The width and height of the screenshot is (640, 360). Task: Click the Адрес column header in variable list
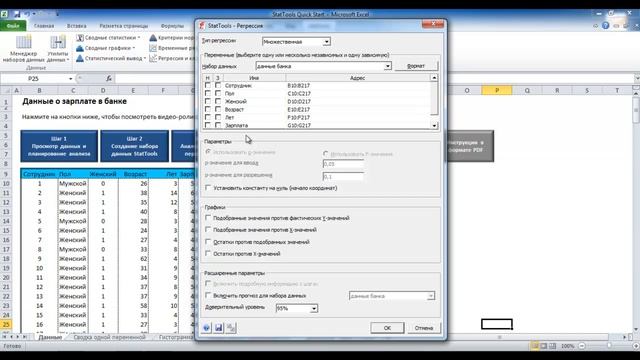[x=358, y=78]
